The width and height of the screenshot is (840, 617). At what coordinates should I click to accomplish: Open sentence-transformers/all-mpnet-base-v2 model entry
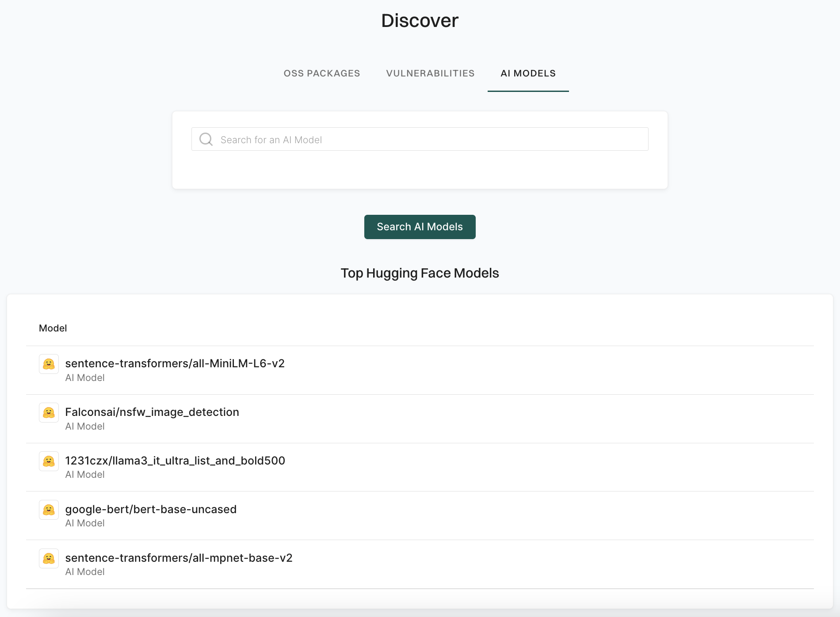click(179, 558)
